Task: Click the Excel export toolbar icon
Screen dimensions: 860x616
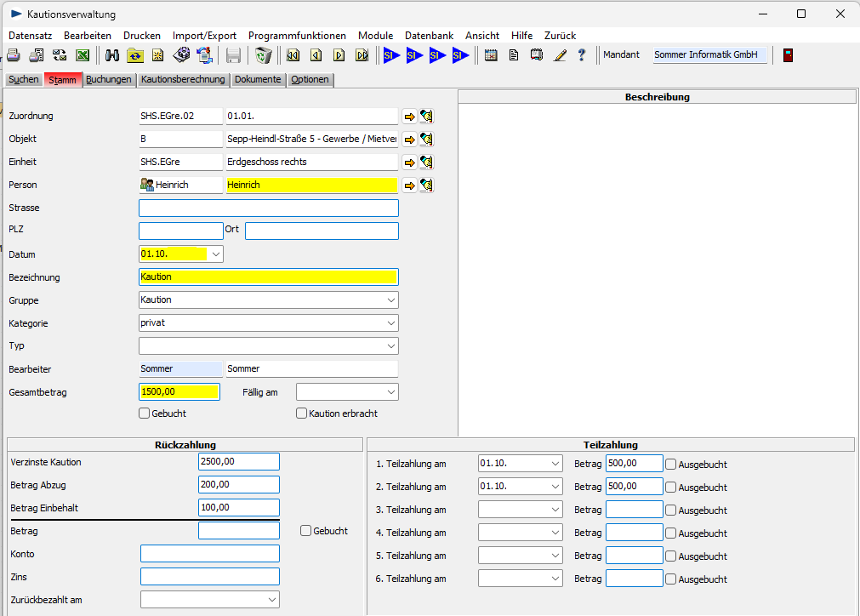Action: coord(83,55)
